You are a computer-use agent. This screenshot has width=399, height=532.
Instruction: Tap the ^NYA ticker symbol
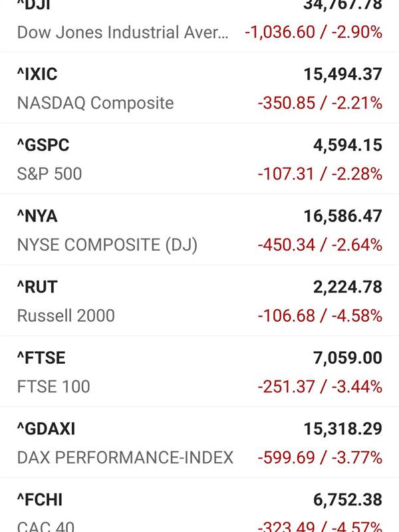[x=37, y=216]
